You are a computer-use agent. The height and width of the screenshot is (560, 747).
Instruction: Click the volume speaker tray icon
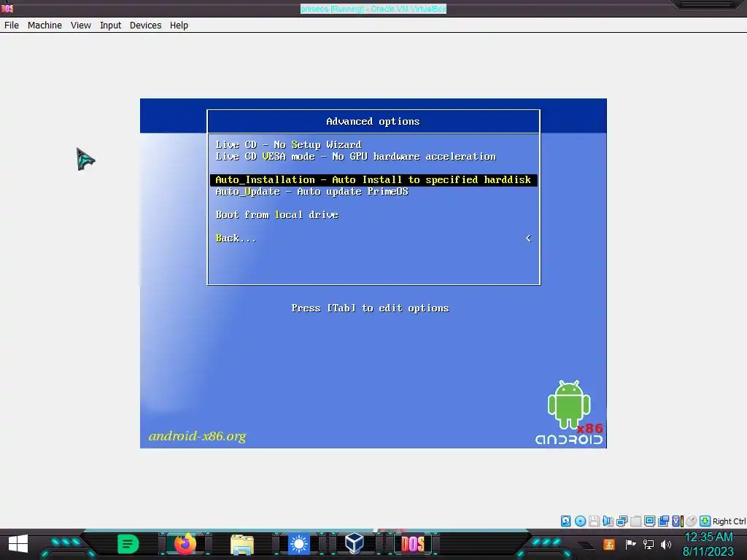click(666, 544)
